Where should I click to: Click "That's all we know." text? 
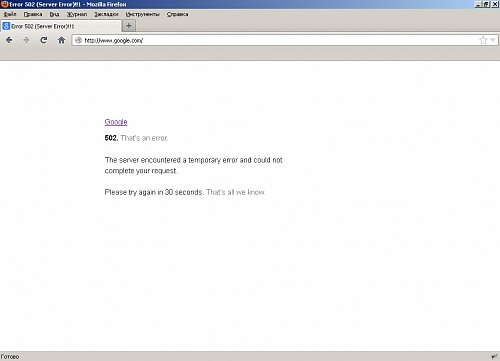tap(236, 192)
